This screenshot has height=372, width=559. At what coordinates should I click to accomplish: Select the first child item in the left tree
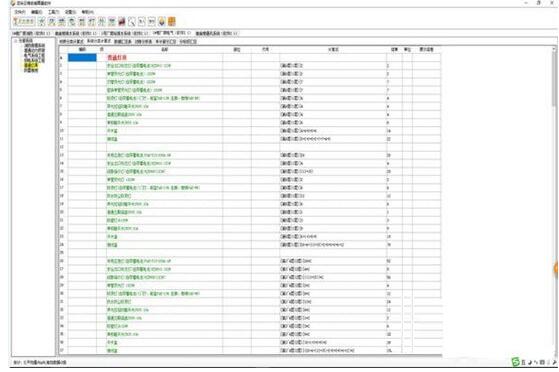[x=34, y=46]
